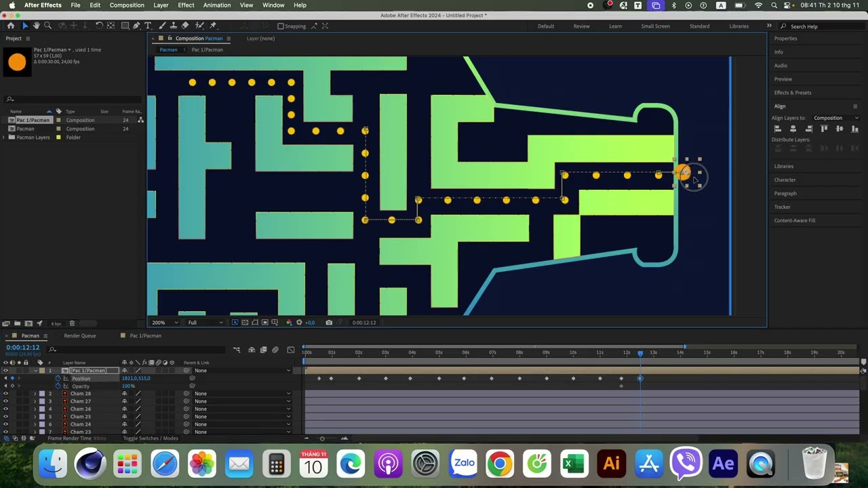Open Adobe Illustrator from the Dock
Viewport: 868px width, 488px height.
612,464
